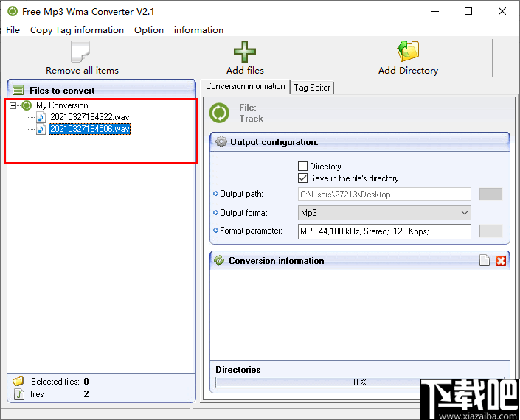
Task: Select file 20210327164322.wav in the tree
Action: (89, 117)
